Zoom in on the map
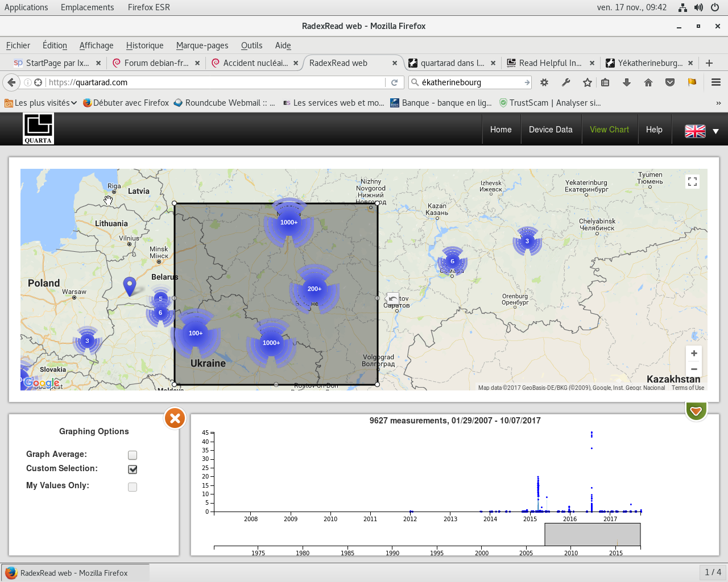Screen dimensions: 728x582 click(x=694, y=353)
